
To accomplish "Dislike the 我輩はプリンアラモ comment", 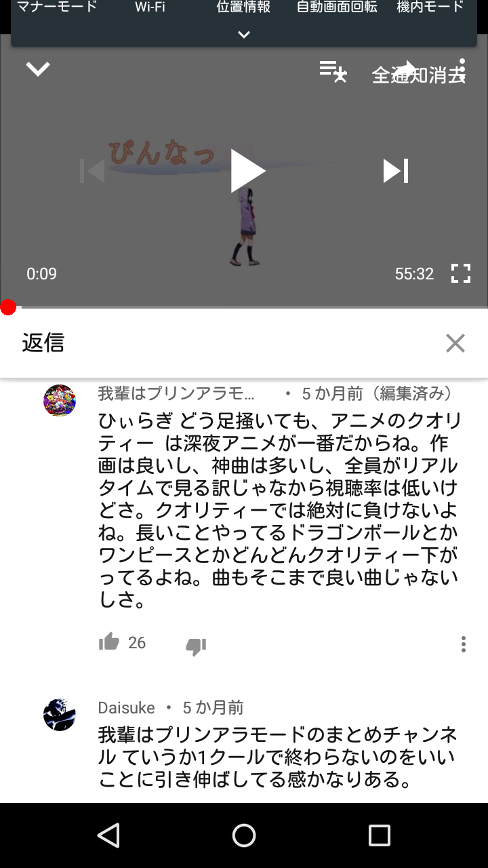I will pyautogui.click(x=196, y=646).
